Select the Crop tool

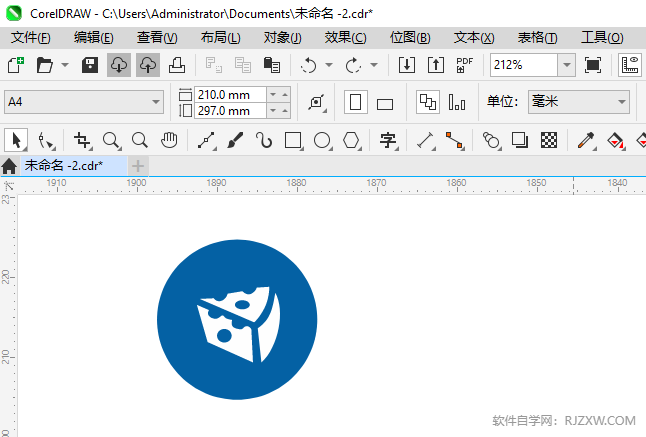(82, 140)
